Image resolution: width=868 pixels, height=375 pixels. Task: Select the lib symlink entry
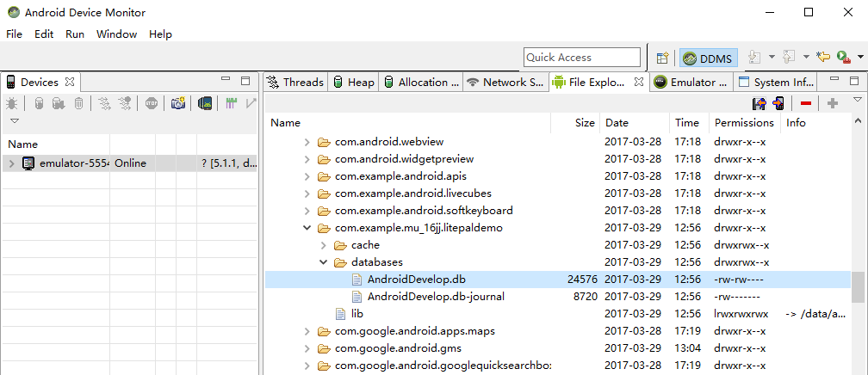[x=558, y=314]
